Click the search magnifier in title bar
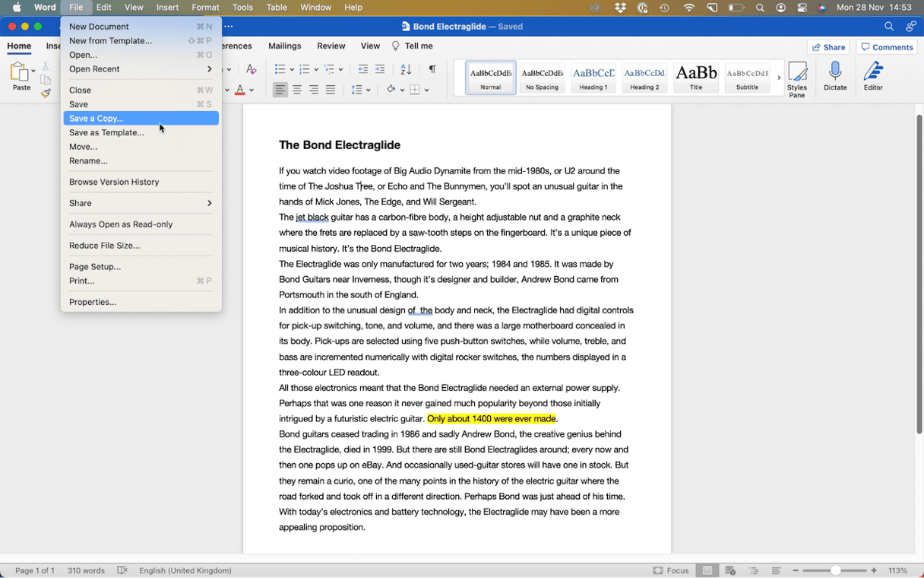The height and width of the screenshot is (578, 924). point(889,26)
